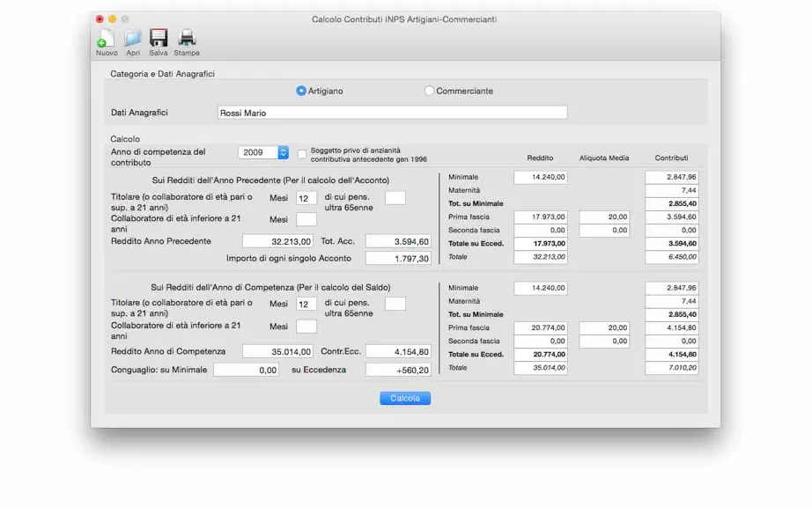Click Prima fascia Reddito value 20.774,00
Image resolution: width=812 pixels, height=507 pixels.
pos(541,327)
